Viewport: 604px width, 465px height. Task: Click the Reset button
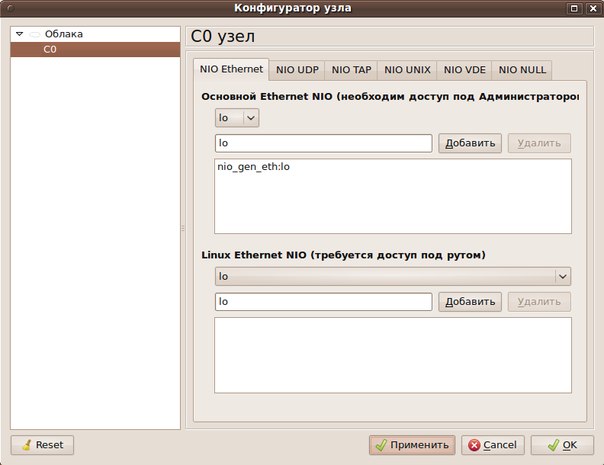pos(42,445)
